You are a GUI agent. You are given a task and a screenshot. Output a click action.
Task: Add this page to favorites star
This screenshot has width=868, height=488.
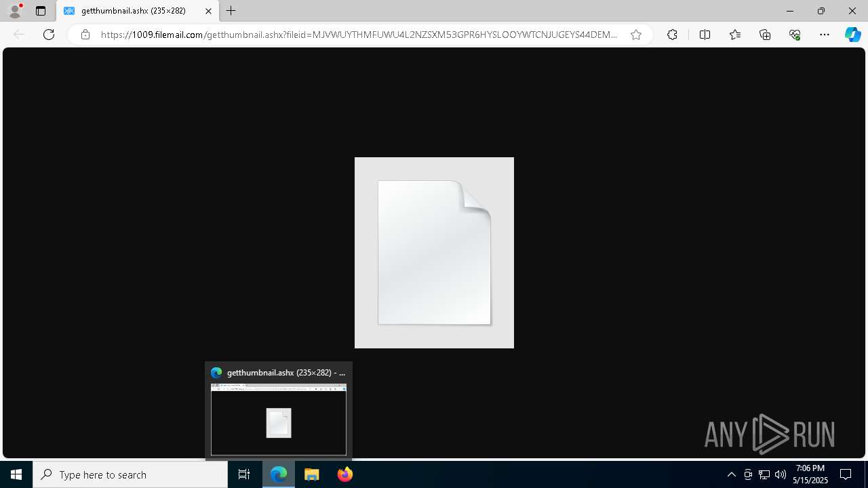(636, 35)
